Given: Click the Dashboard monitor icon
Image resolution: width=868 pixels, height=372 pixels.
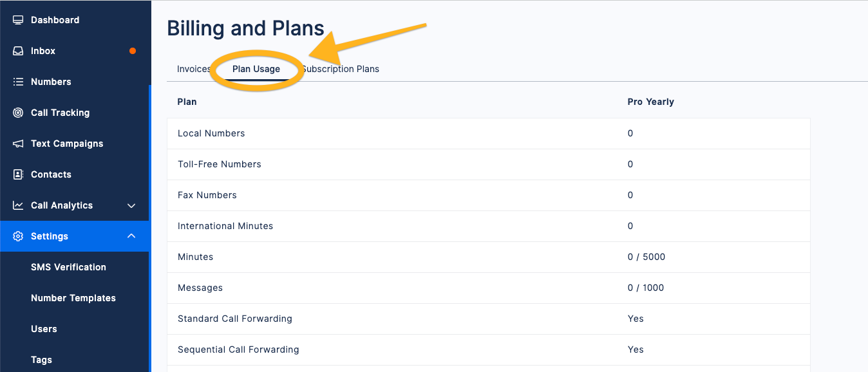Looking at the screenshot, I should click(18, 20).
